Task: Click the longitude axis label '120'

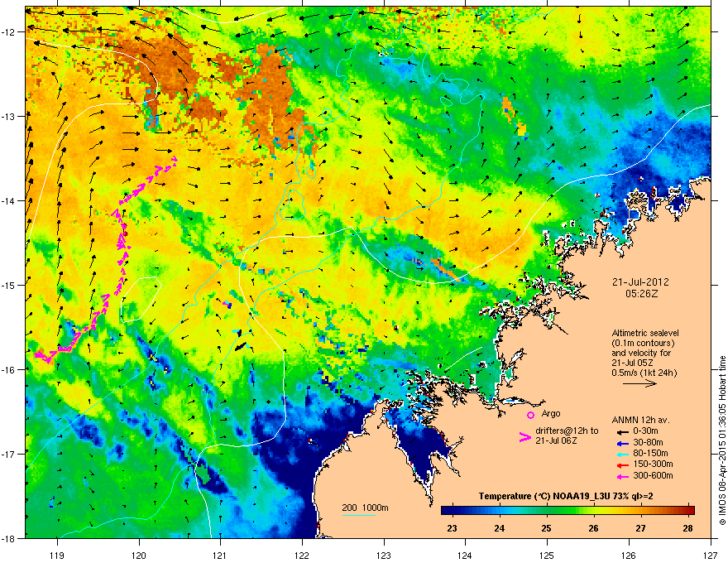Action: point(139,555)
